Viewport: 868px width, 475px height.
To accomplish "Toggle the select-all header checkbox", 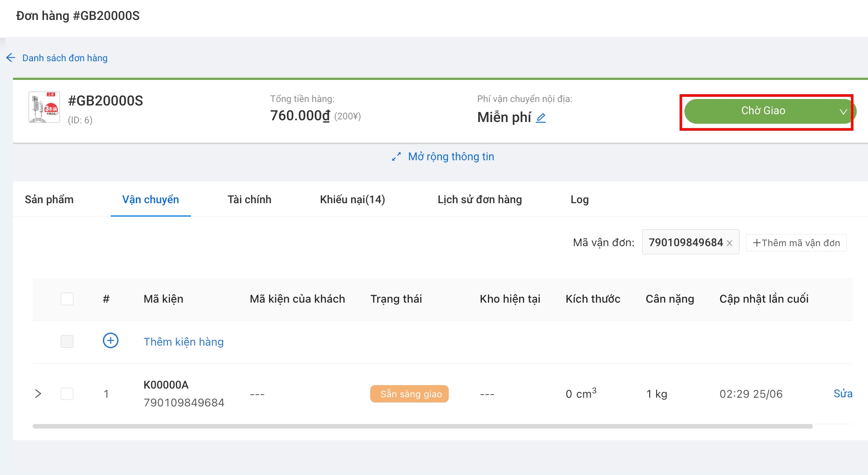I will point(67,299).
